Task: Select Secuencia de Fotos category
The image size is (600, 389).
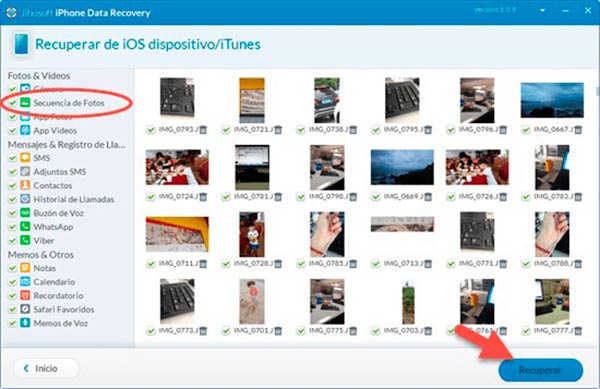Action: (x=68, y=103)
